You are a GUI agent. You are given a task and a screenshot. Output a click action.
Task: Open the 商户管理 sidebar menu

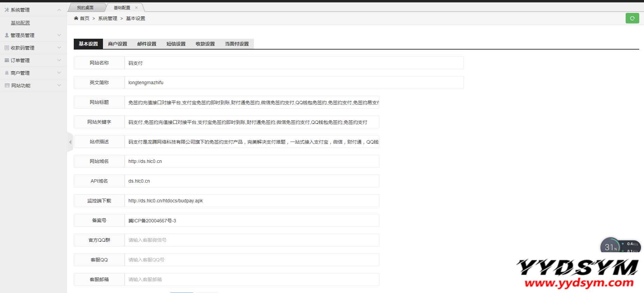point(33,73)
